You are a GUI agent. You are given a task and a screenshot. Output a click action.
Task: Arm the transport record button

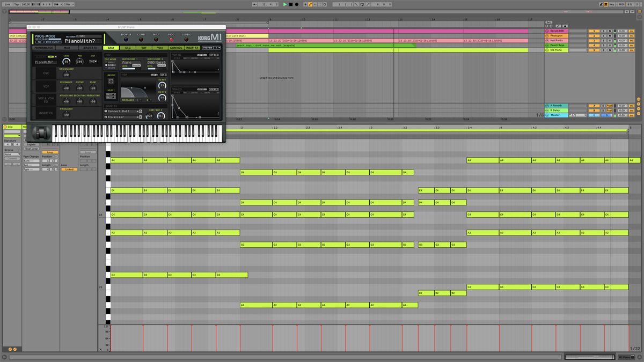297,4
